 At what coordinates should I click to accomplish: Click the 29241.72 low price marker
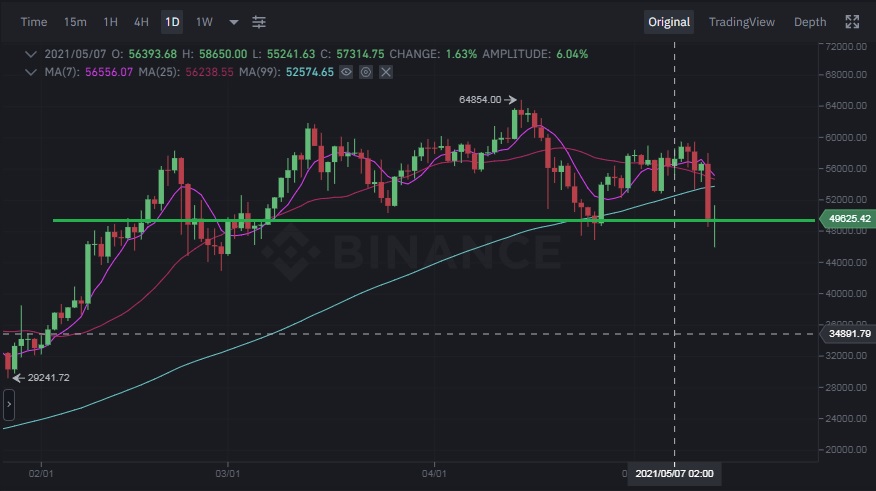(x=49, y=378)
